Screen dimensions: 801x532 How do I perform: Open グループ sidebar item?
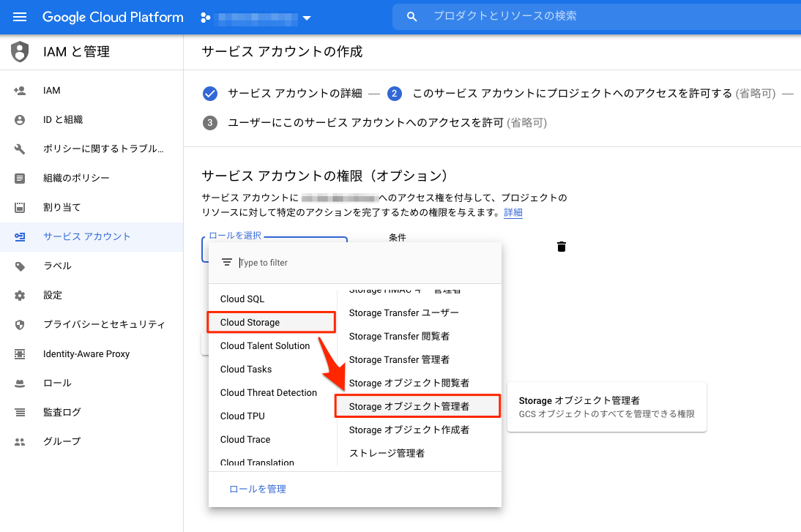click(92, 442)
